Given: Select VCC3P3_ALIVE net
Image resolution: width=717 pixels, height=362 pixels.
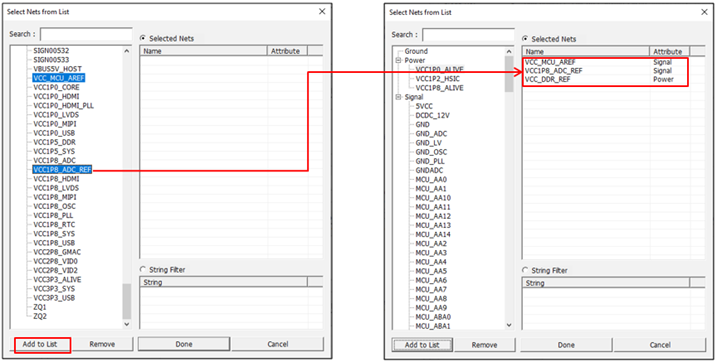Looking at the screenshot, I should pos(57,279).
